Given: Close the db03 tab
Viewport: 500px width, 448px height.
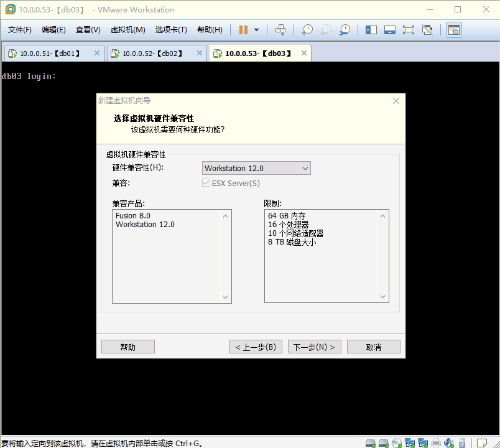Looking at the screenshot, I should click(x=304, y=53).
